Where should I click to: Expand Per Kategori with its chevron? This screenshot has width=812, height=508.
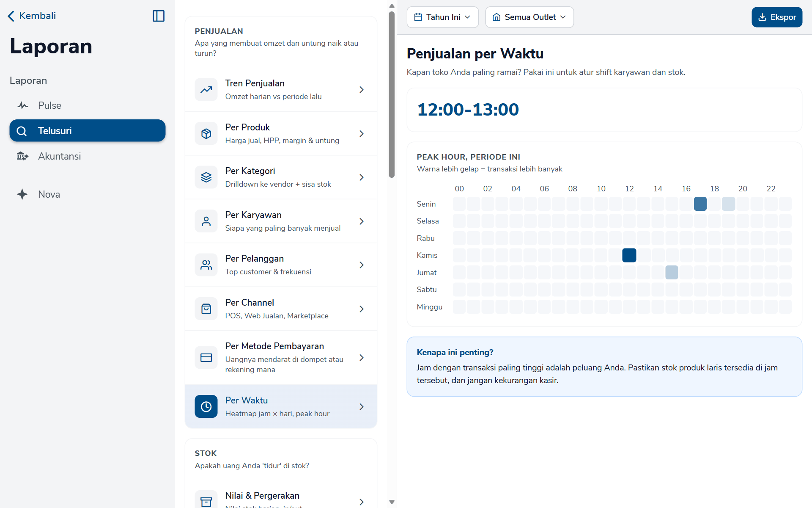362,177
